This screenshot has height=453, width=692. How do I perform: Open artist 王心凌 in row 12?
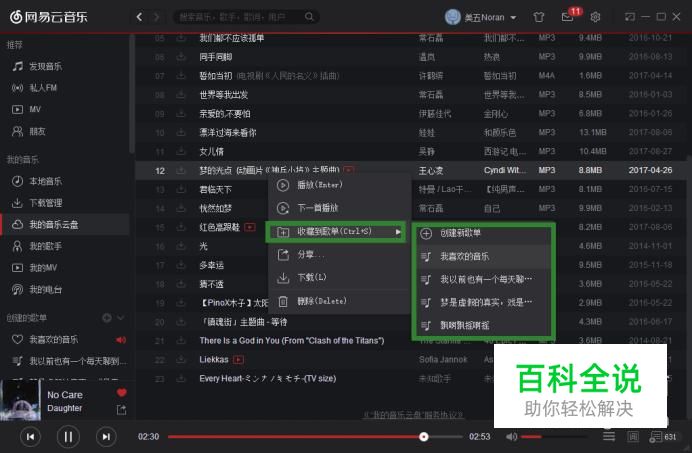(x=431, y=170)
